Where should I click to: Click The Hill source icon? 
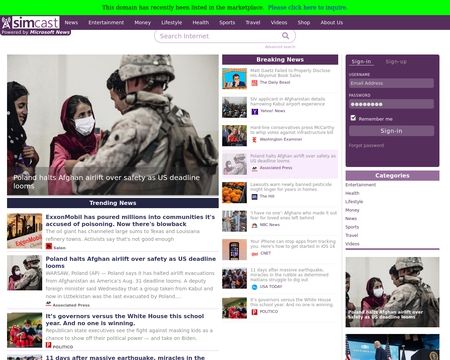click(x=254, y=197)
